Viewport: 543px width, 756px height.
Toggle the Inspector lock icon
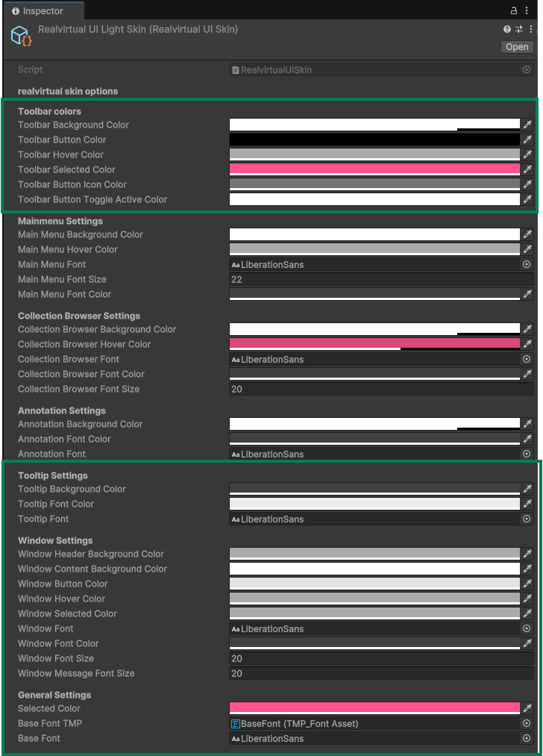514,10
